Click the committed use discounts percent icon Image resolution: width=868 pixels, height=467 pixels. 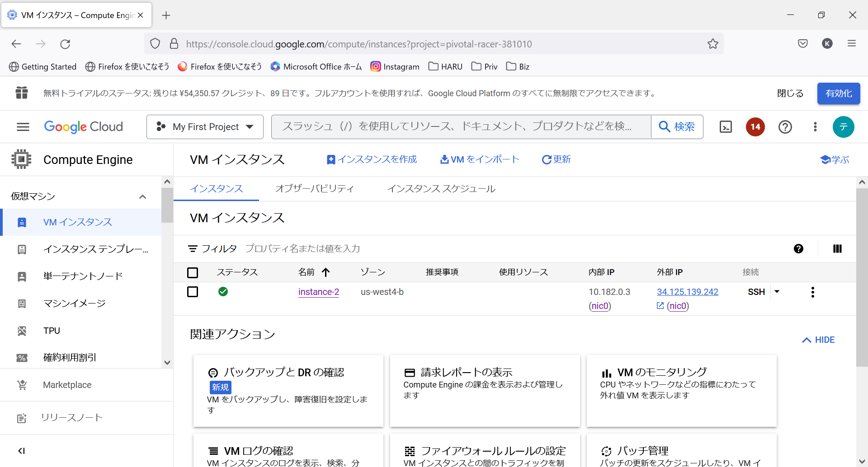pyautogui.click(x=22, y=358)
